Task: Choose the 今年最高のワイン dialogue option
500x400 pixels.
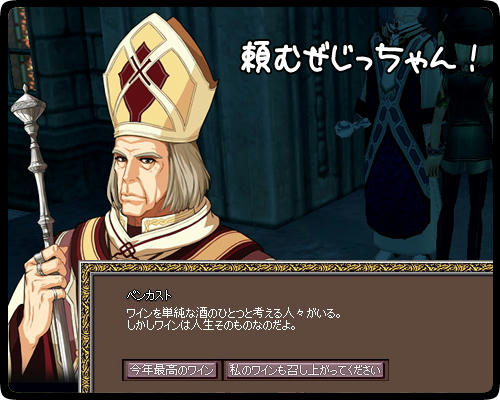Action: pyautogui.click(x=172, y=370)
